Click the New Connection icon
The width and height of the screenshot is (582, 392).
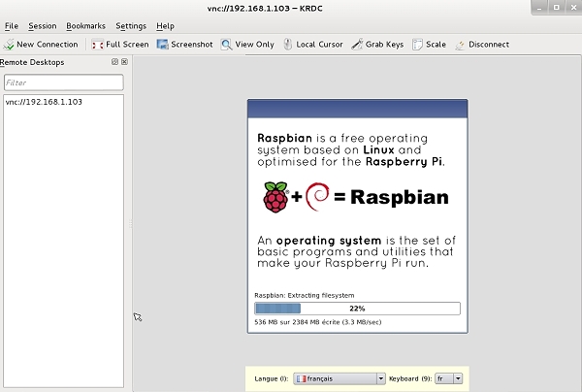[x=9, y=45]
